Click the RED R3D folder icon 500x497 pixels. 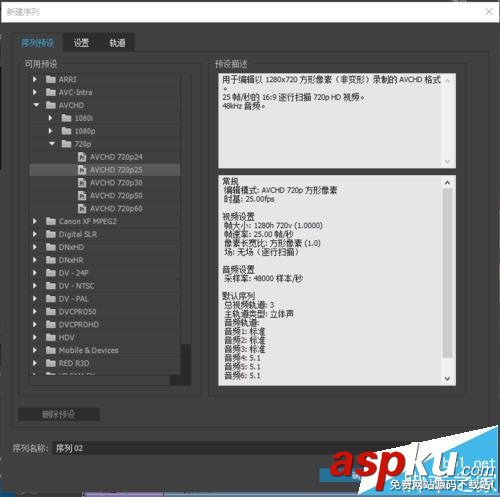[x=51, y=363]
